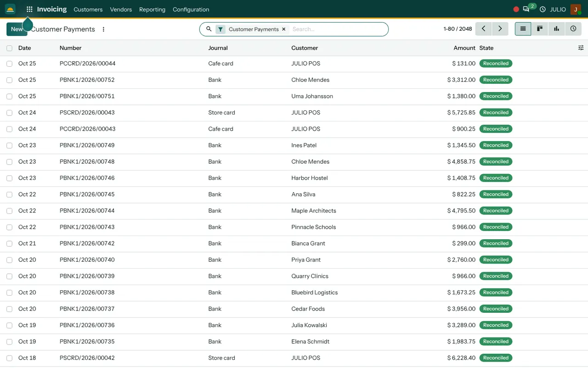Image resolution: width=588 pixels, height=368 pixels.
Task: Open the Reporting dropdown menu
Action: click(152, 9)
